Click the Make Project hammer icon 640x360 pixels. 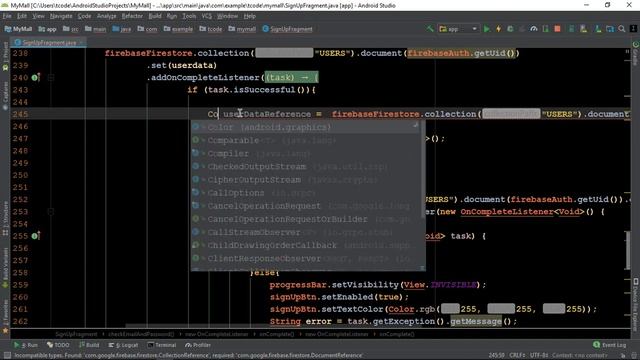(x=430, y=29)
